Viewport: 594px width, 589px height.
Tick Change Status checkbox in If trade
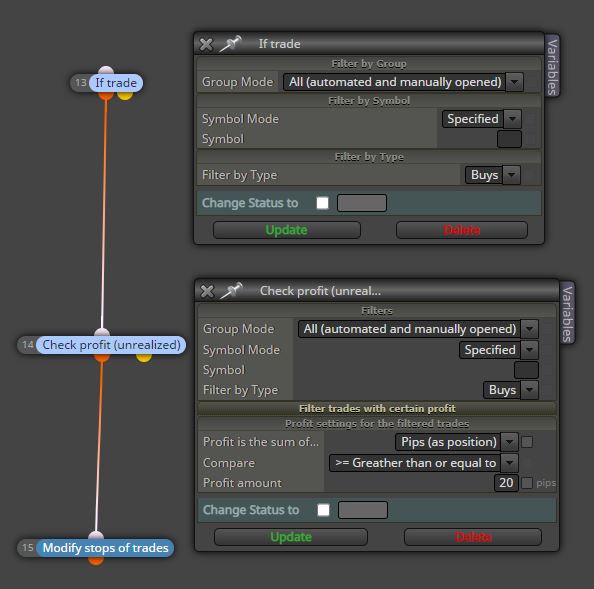322,203
